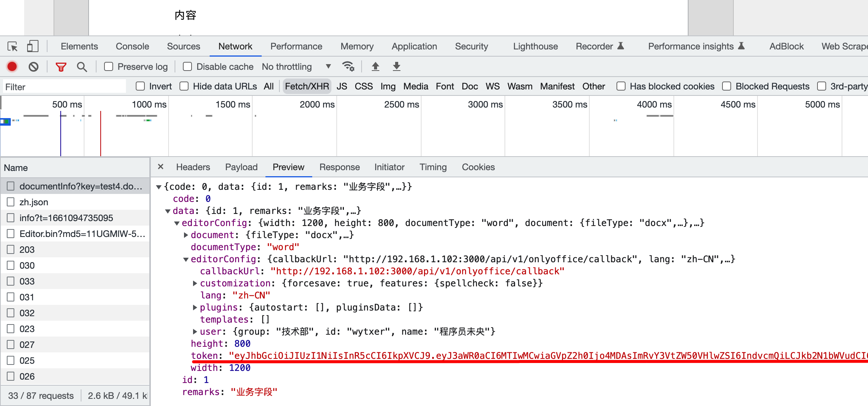
Task: Close the request details panel
Action: click(x=161, y=167)
